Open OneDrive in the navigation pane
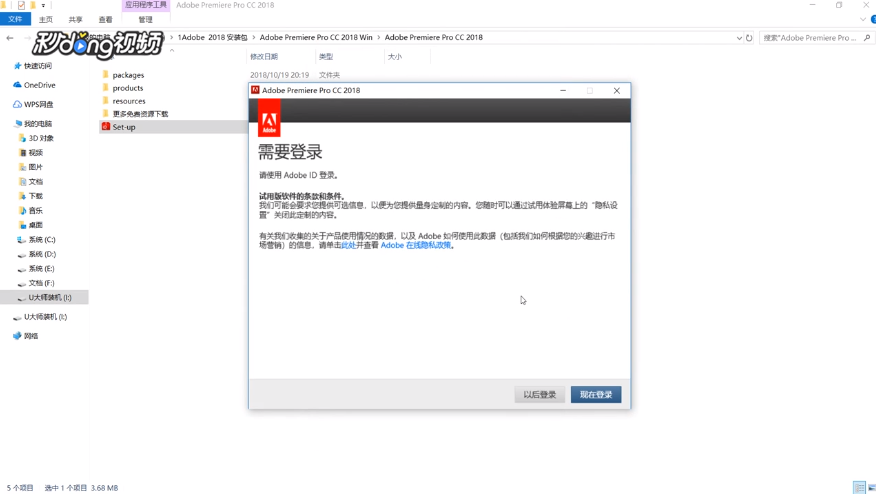 point(39,85)
